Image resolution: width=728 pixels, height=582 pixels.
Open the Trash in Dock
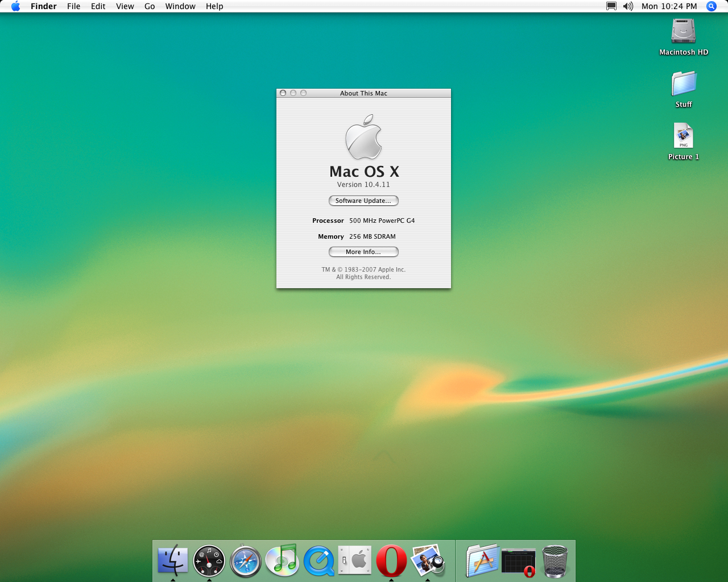tap(555, 561)
